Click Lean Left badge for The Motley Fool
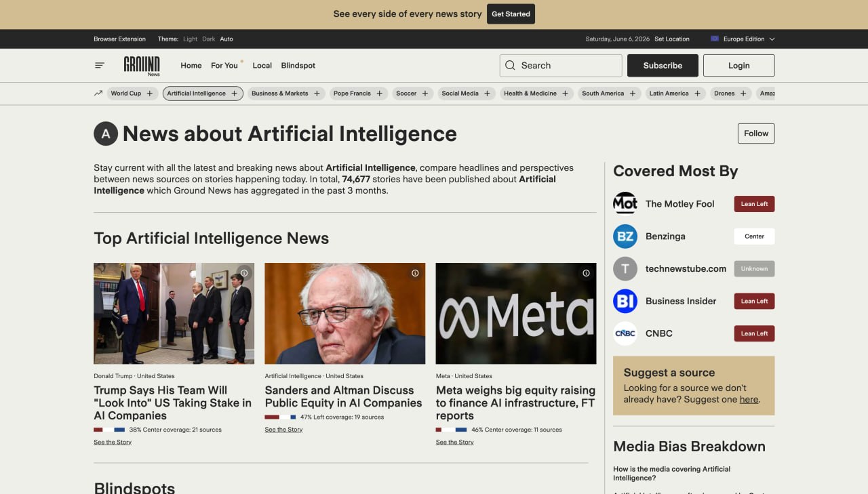 point(754,204)
